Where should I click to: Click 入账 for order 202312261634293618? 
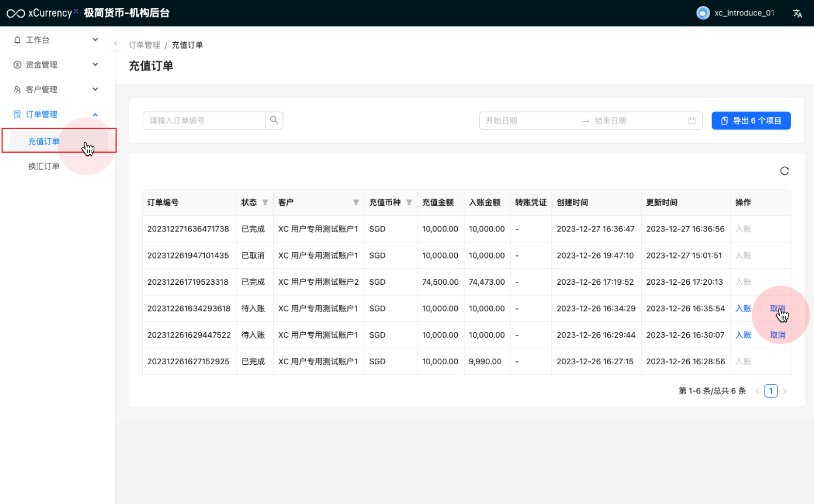coord(743,309)
